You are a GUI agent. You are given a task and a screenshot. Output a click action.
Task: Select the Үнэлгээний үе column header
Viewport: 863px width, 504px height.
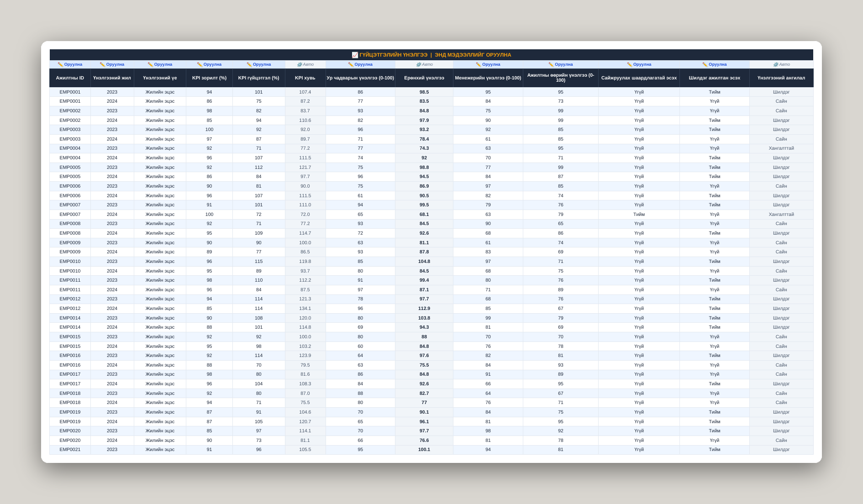point(160,78)
